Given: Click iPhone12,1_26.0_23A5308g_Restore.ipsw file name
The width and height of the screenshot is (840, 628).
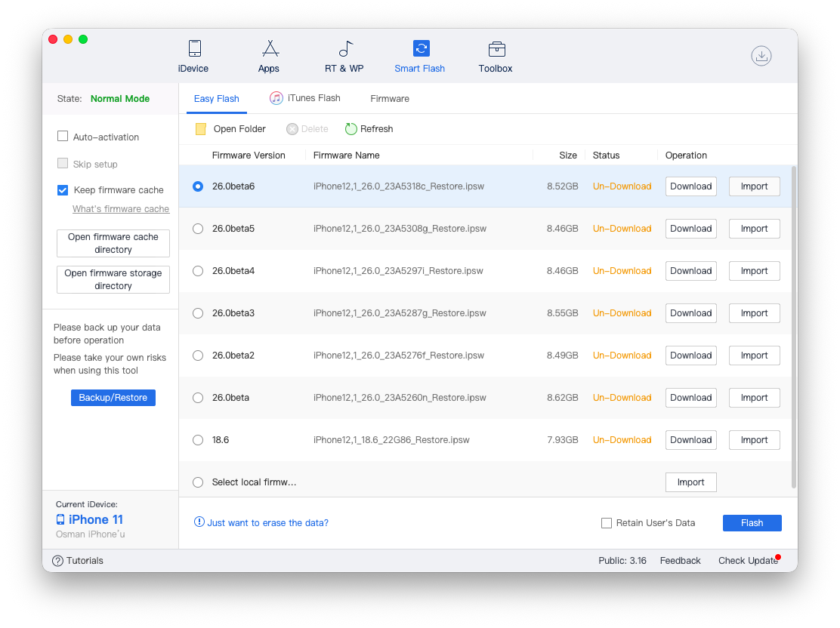Looking at the screenshot, I should coord(400,229).
